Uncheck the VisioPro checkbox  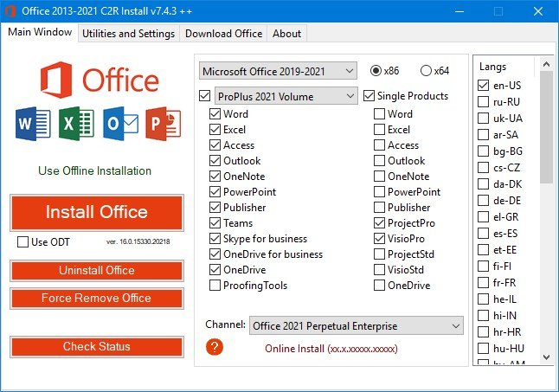click(379, 239)
